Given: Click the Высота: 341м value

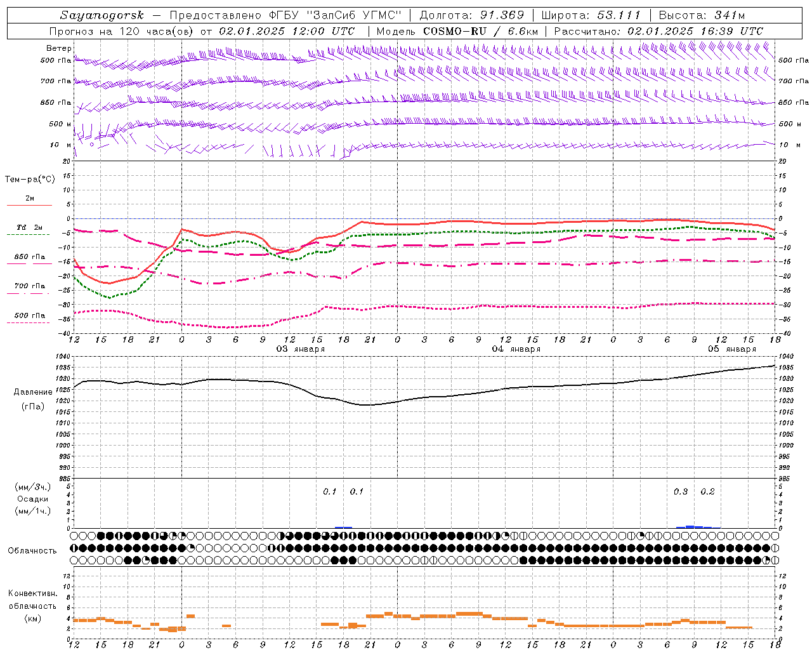Looking at the screenshot, I should (702, 15).
